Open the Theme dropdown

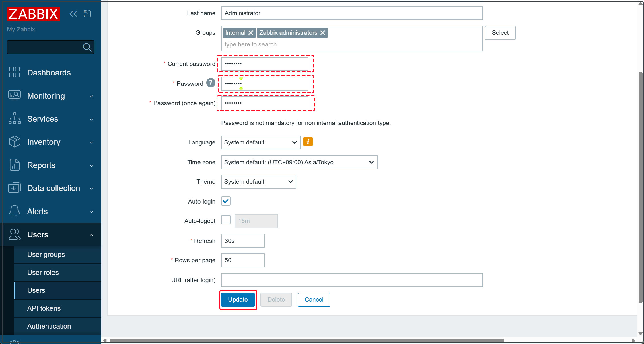click(258, 182)
